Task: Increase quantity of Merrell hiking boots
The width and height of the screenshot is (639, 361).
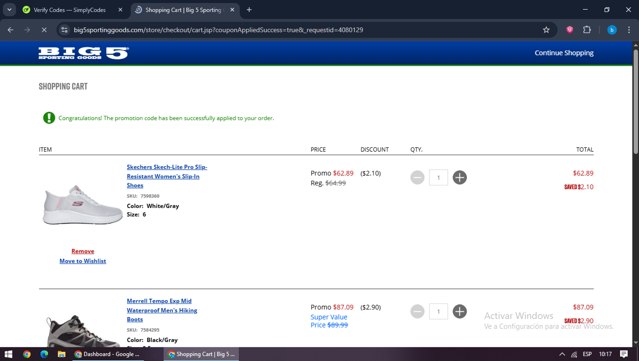Action: (x=459, y=312)
